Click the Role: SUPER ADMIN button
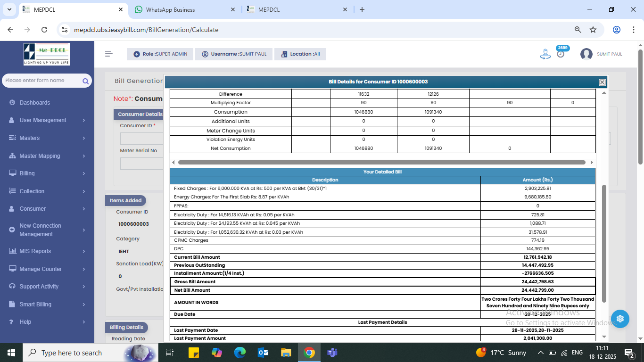The width and height of the screenshot is (644, 362). tap(160, 54)
